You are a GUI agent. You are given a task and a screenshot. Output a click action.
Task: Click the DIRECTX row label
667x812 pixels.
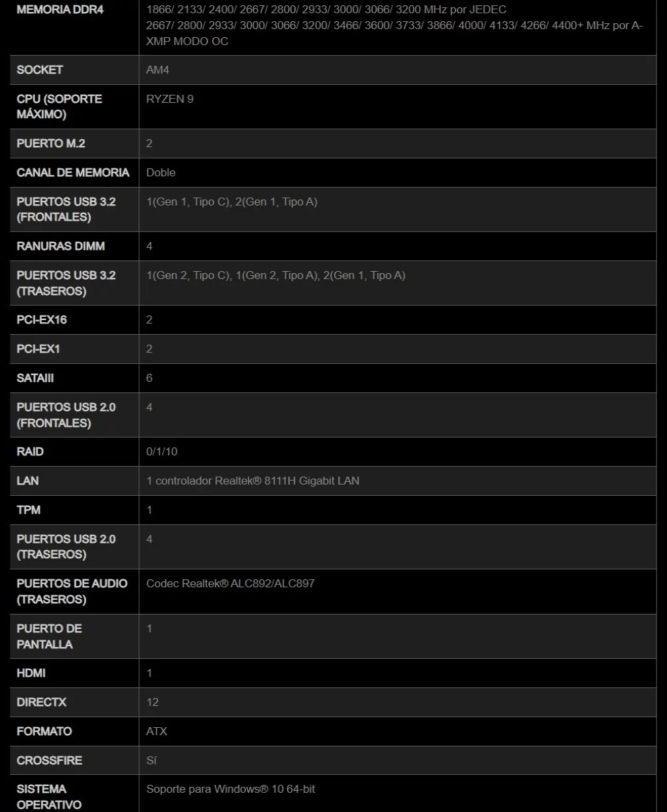(x=41, y=702)
